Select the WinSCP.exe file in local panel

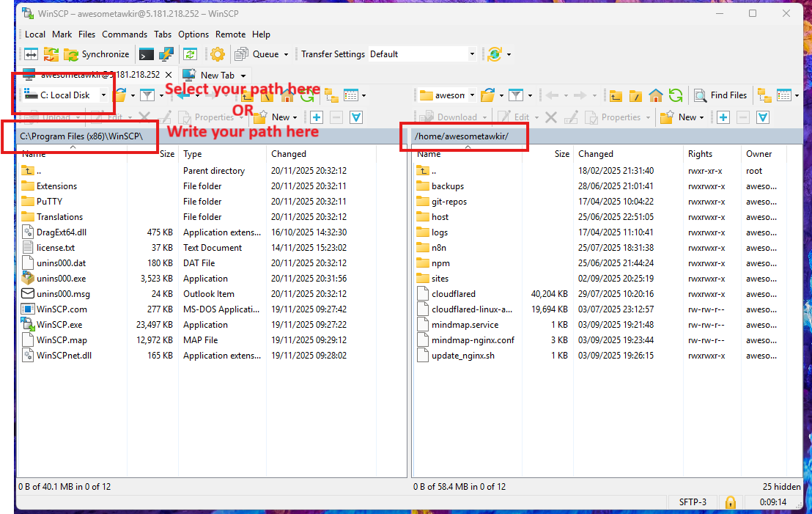(x=59, y=325)
